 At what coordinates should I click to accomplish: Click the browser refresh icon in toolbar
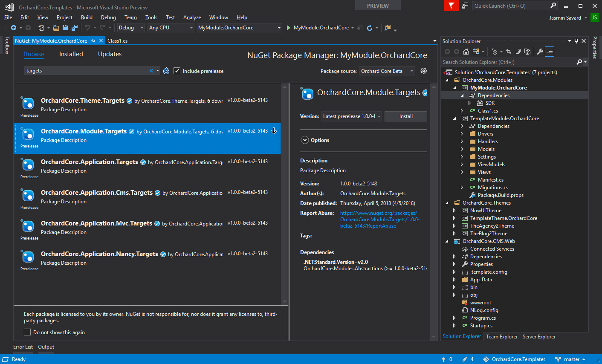tap(370, 28)
